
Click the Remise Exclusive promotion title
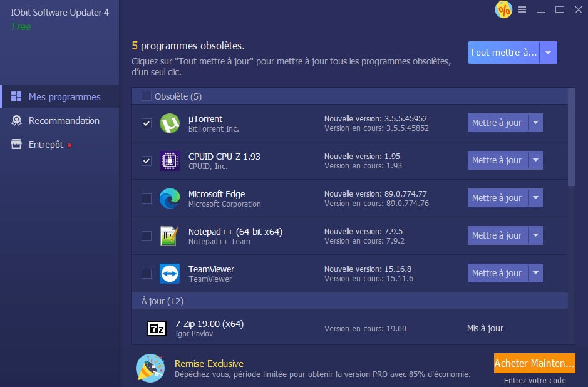tap(209, 363)
